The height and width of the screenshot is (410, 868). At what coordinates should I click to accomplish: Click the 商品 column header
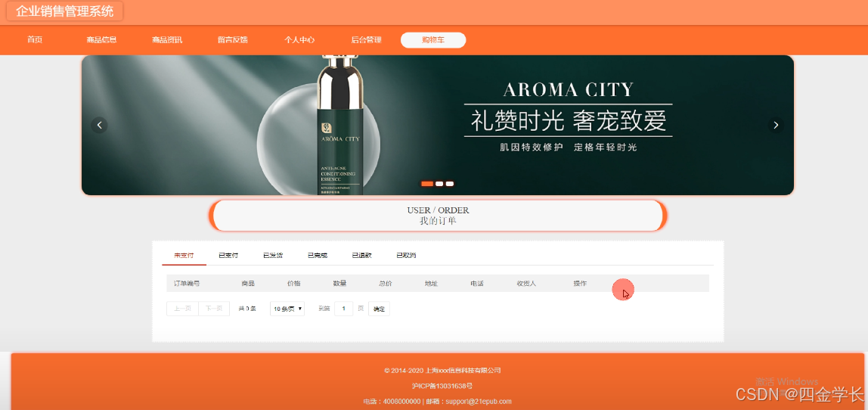(248, 283)
